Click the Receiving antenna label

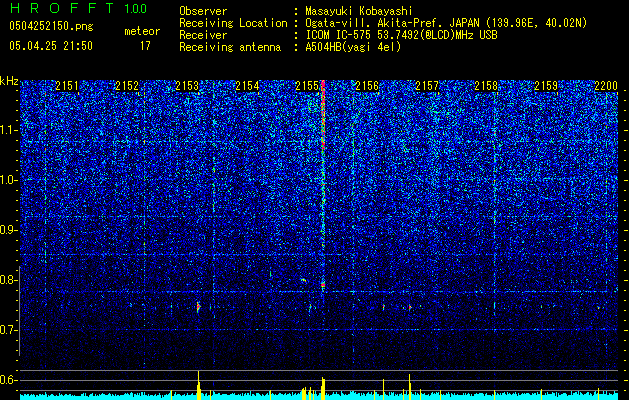click(x=230, y=47)
